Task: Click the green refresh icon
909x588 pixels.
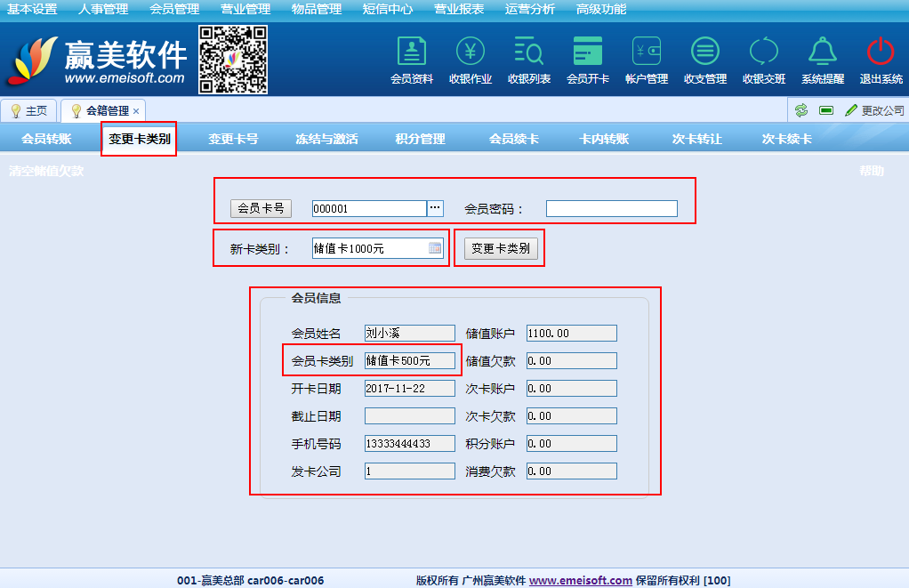Action: [x=801, y=110]
